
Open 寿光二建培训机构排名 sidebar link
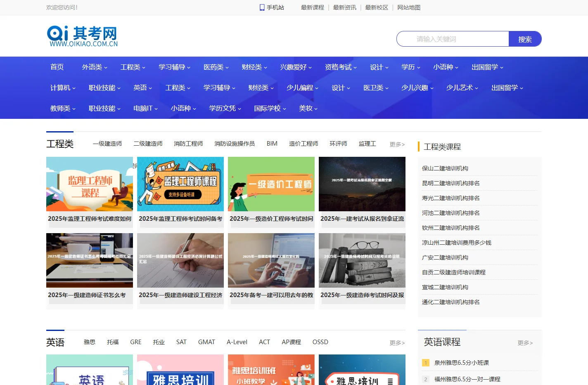451,198
